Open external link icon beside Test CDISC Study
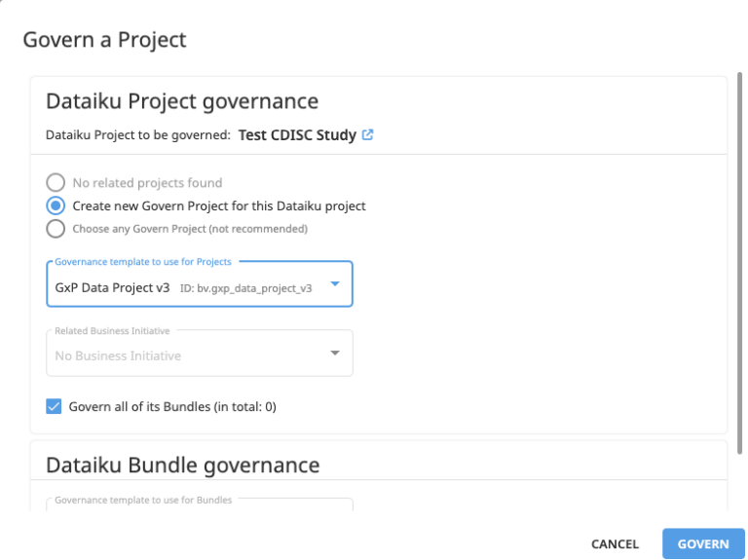The width and height of the screenshot is (748, 560). click(x=367, y=135)
